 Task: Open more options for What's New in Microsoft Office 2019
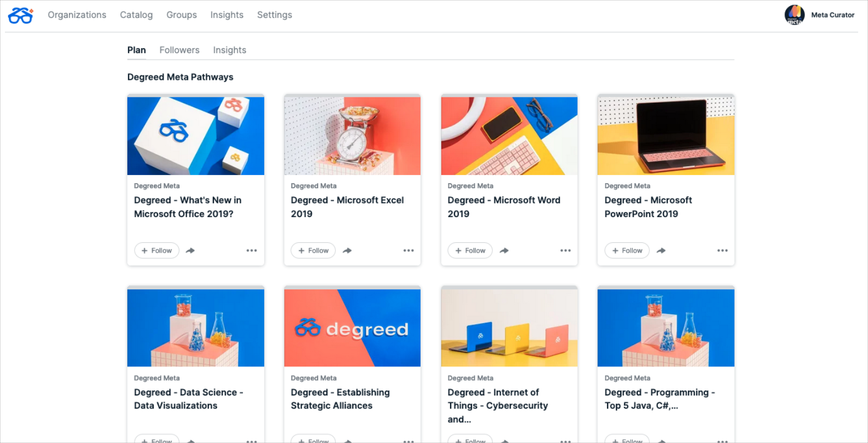tap(252, 250)
